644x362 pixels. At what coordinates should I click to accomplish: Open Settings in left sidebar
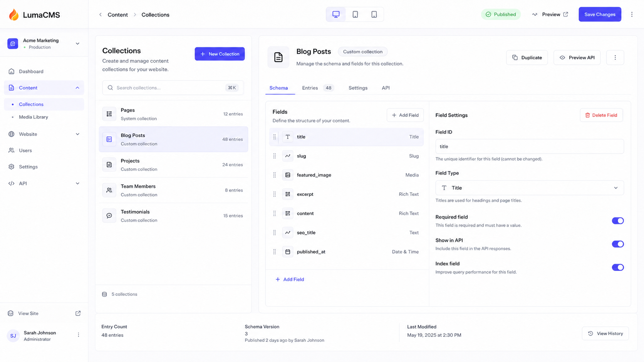coord(44,167)
